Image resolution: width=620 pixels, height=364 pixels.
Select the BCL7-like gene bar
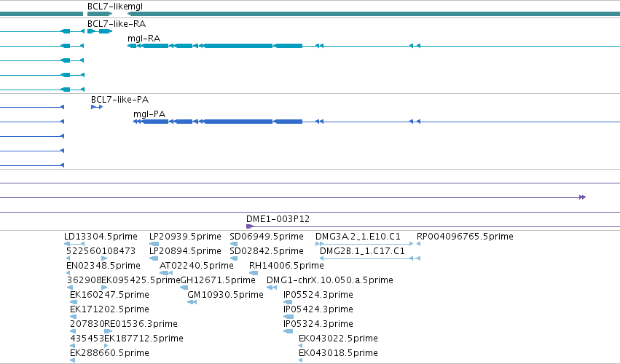tap(100, 14)
